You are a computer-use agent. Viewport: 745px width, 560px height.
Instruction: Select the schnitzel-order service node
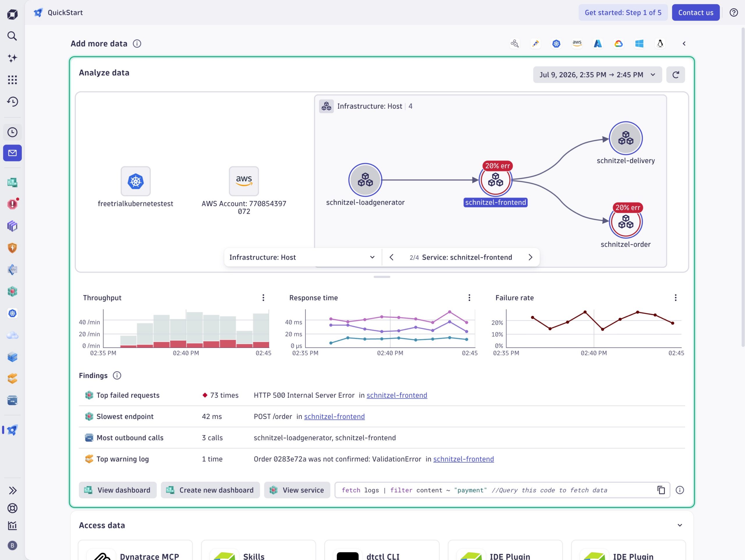tap(626, 222)
